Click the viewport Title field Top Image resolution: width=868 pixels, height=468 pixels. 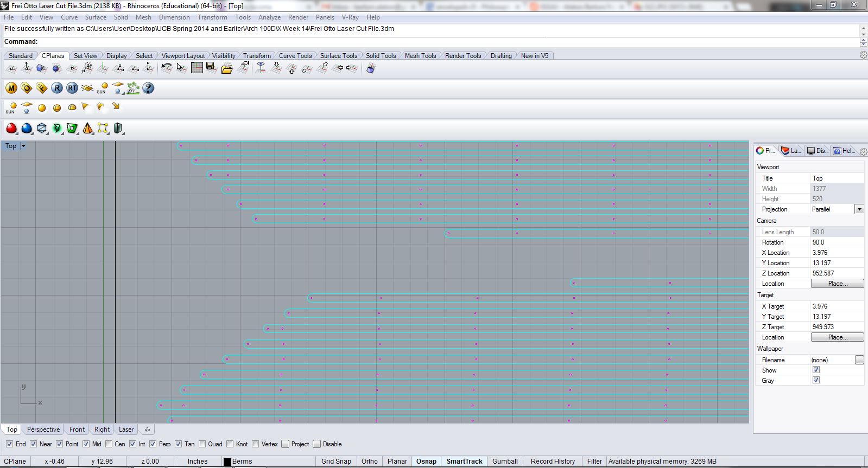(x=837, y=178)
